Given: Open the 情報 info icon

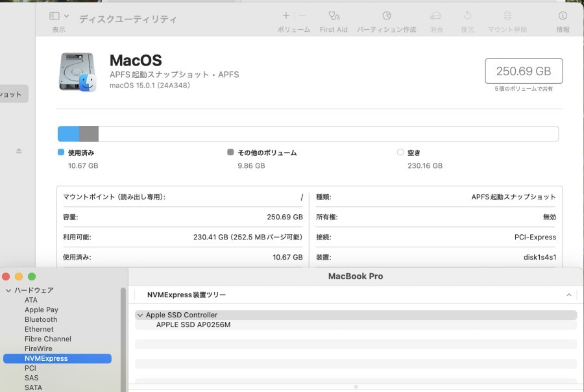Looking at the screenshot, I should click(x=563, y=16).
